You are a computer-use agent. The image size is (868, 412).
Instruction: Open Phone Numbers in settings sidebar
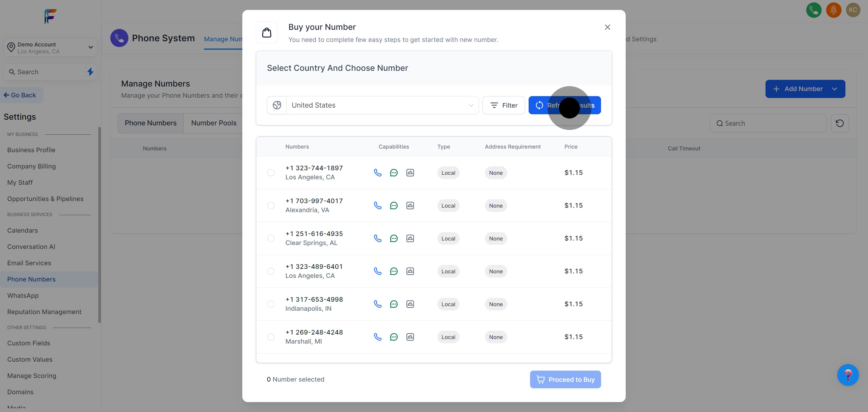pyautogui.click(x=31, y=279)
